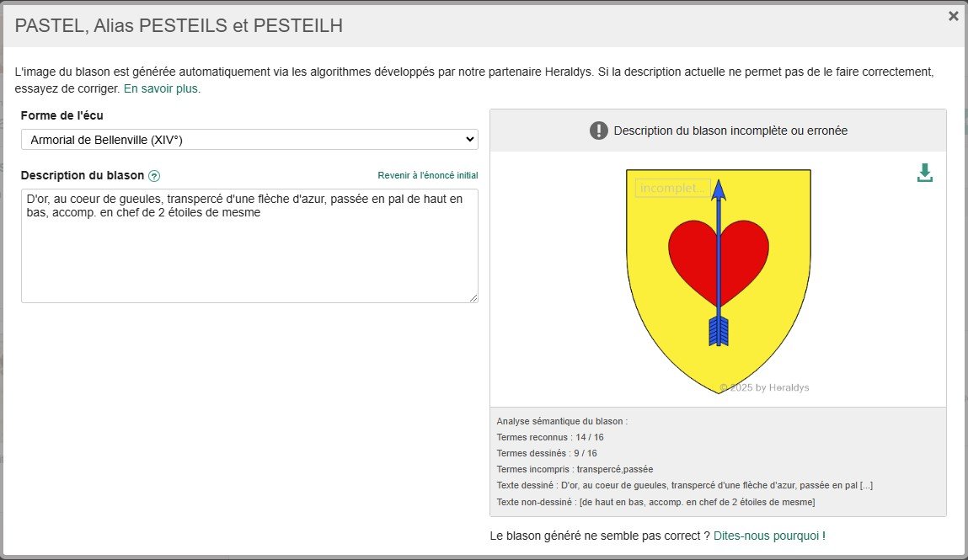Click the blue arrowhead atop the shield
Screen dimensions: 968x560
pos(719,189)
